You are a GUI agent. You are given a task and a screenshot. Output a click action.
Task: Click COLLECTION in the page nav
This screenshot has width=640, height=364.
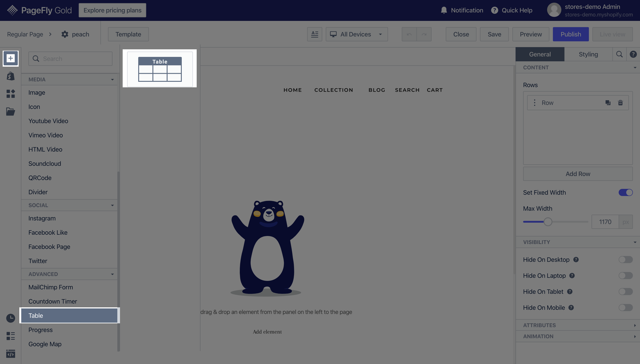[334, 90]
